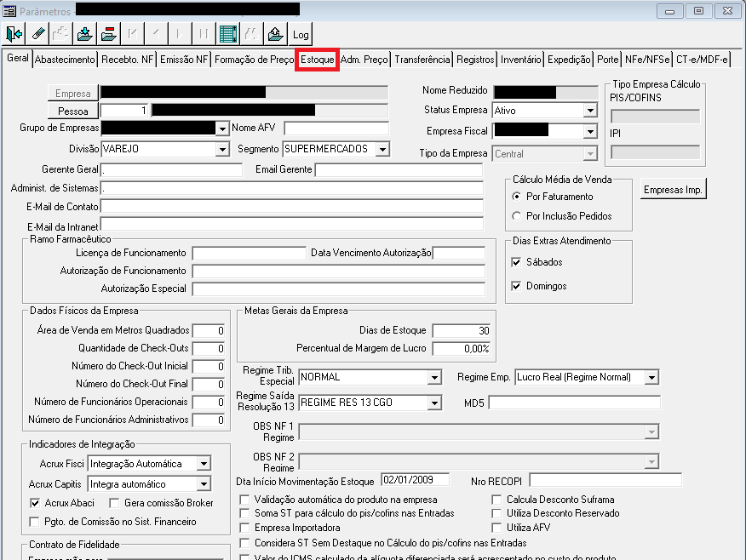
Task: Click the Log toolbar button
Action: (301, 34)
